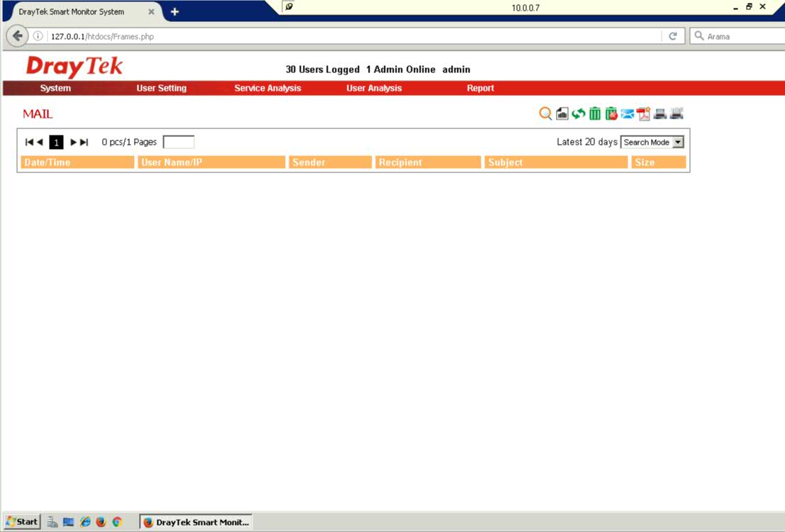The height and width of the screenshot is (532, 785).
Task: Click the green refresh arrows icon
Action: click(579, 113)
